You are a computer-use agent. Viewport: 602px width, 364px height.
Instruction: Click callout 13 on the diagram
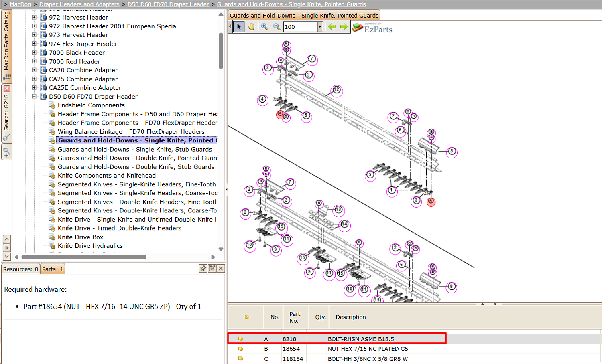click(x=339, y=210)
